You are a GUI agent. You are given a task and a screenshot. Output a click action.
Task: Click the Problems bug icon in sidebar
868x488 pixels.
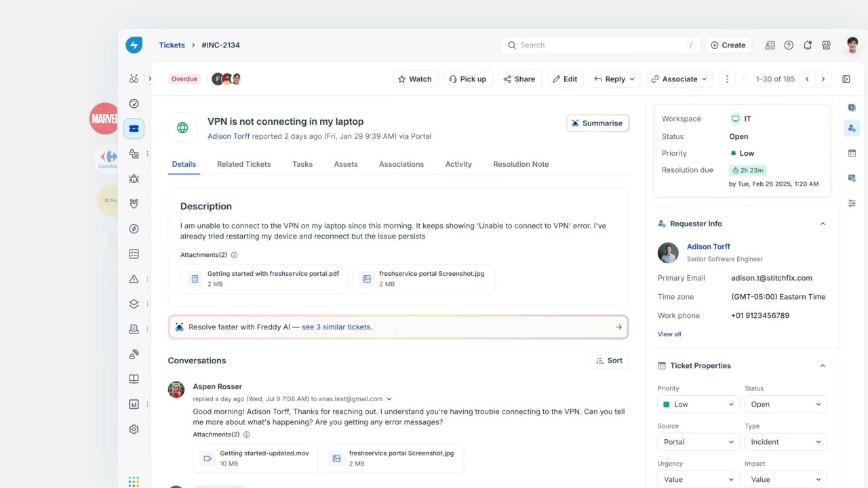click(x=134, y=179)
